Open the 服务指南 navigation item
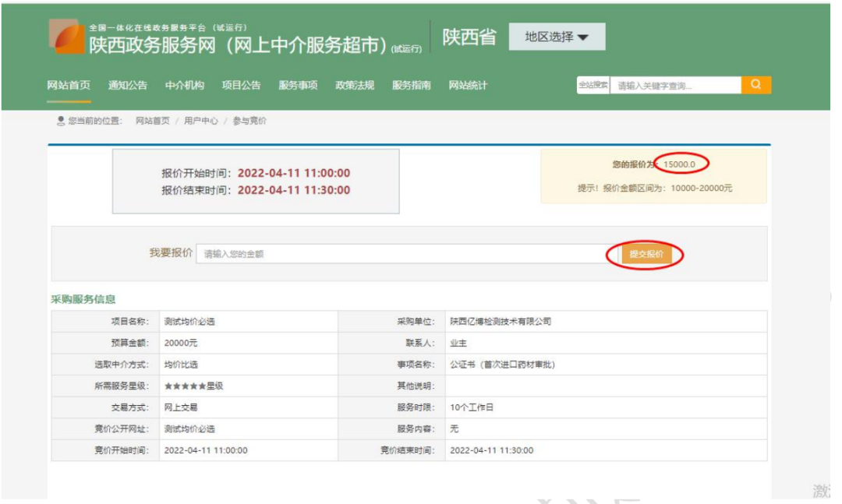 pyautogui.click(x=412, y=85)
